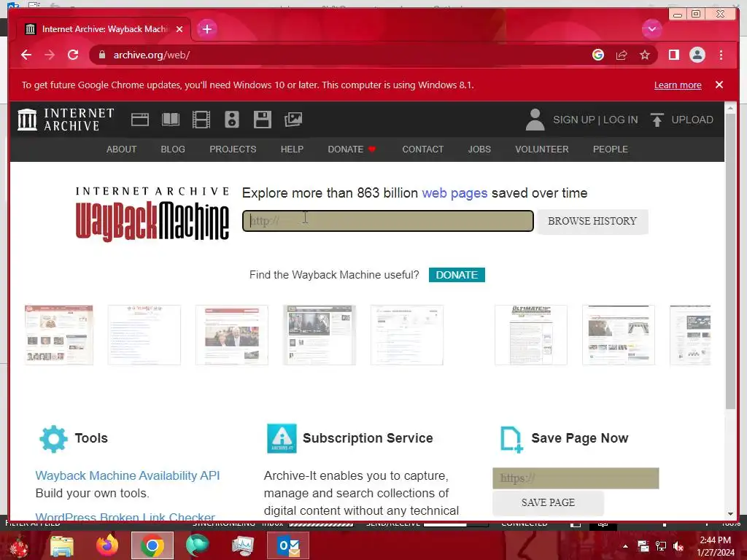Open the ABOUT menu item
The height and width of the screenshot is (560, 747).
122,149
